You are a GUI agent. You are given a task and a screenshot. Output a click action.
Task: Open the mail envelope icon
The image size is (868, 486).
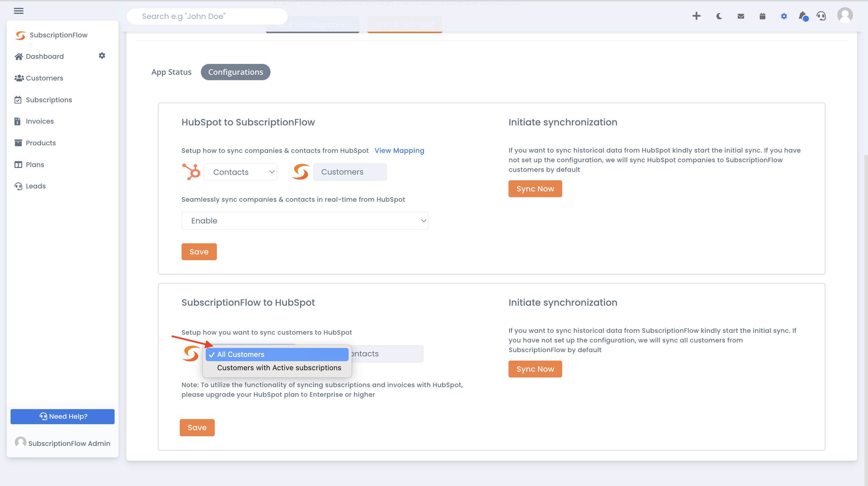741,16
